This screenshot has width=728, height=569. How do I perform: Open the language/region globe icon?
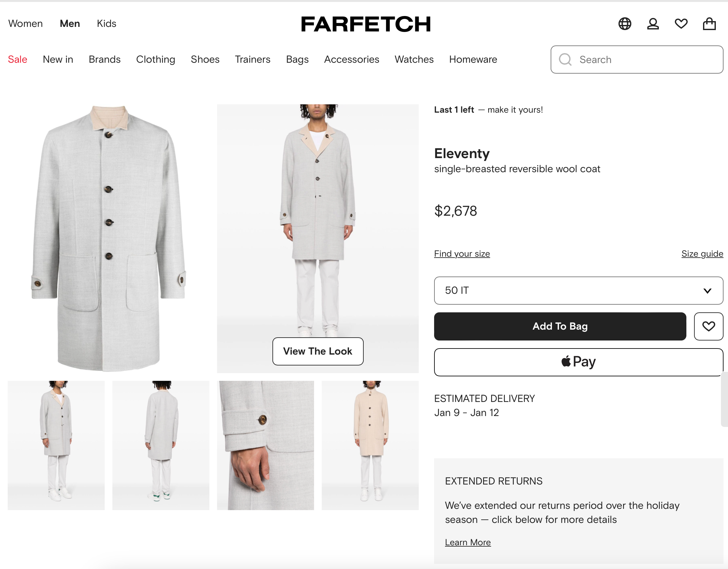click(x=625, y=24)
